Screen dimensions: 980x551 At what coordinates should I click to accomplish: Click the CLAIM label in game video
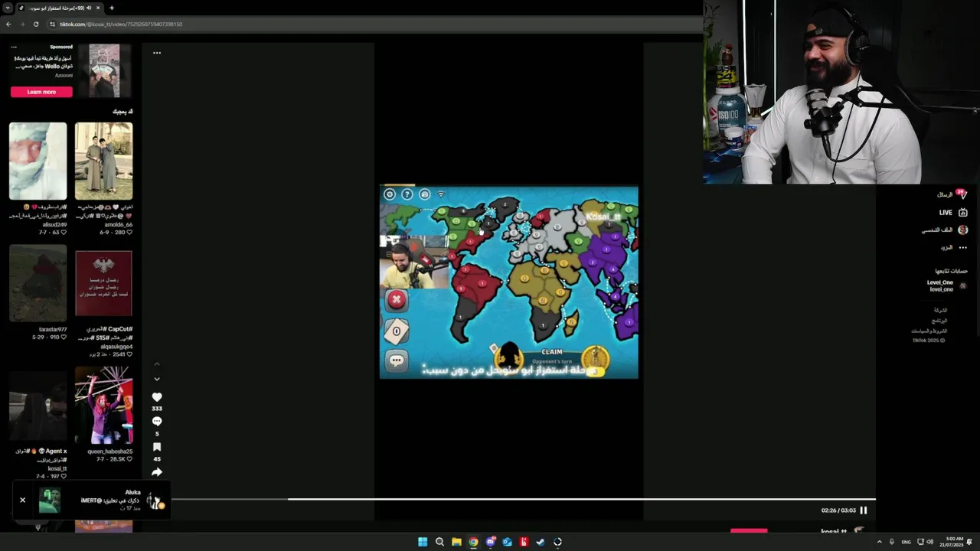click(x=552, y=352)
